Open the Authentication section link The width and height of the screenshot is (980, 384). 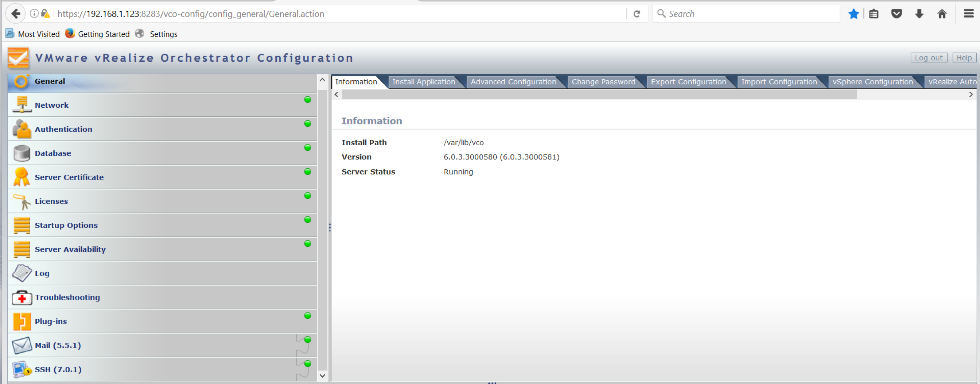click(x=63, y=129)
